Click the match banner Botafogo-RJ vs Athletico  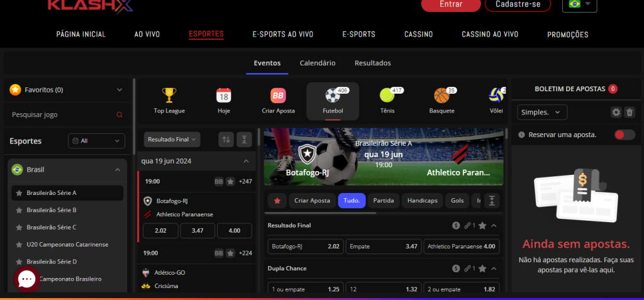(x=384, y=157)
